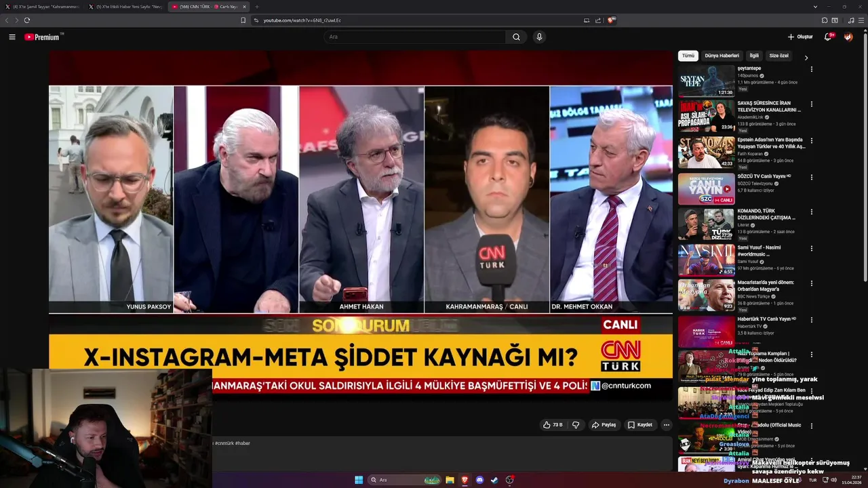Open the Windows Start menu
Viewport: 868px width, 488px height.
pos(359,480)
